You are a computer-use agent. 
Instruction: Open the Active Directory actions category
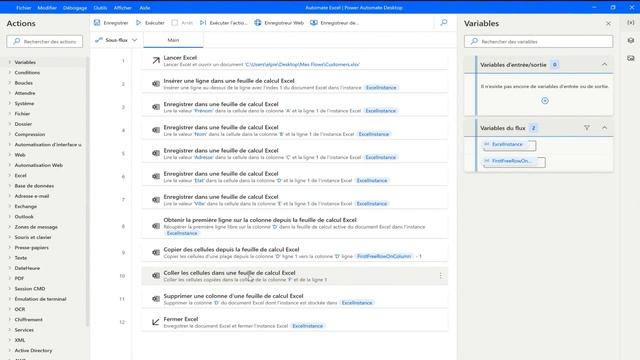click(33, 350)
